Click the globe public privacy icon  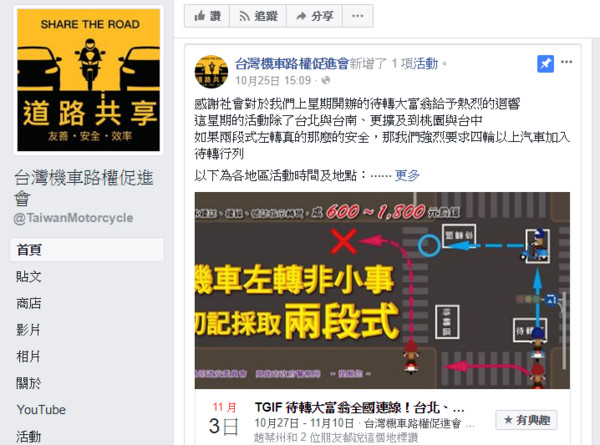[326, 80]
